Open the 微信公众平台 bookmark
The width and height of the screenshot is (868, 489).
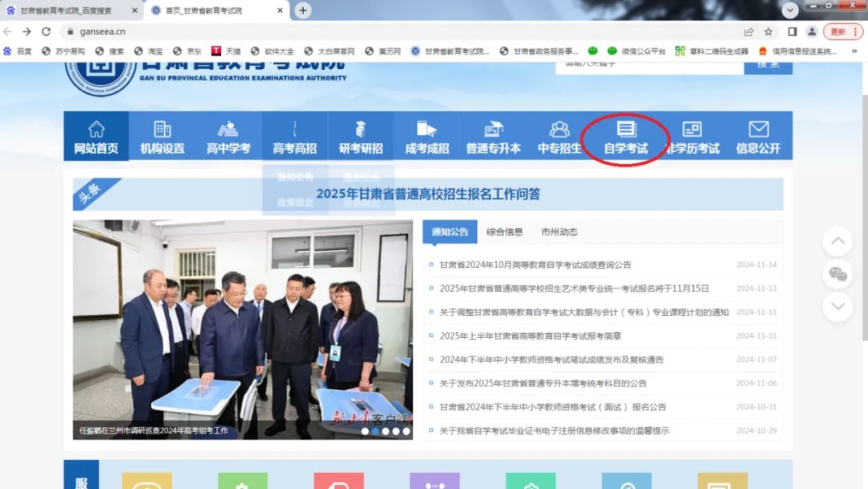(636, 51)
